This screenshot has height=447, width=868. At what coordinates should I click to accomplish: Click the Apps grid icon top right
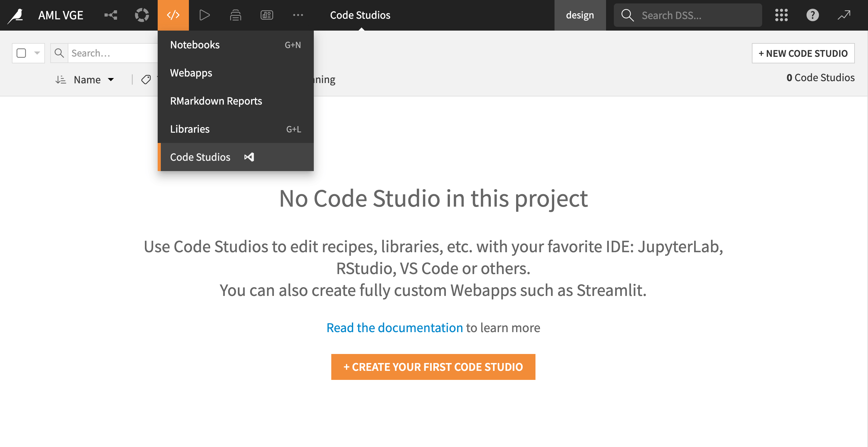[x=782, y=15]
